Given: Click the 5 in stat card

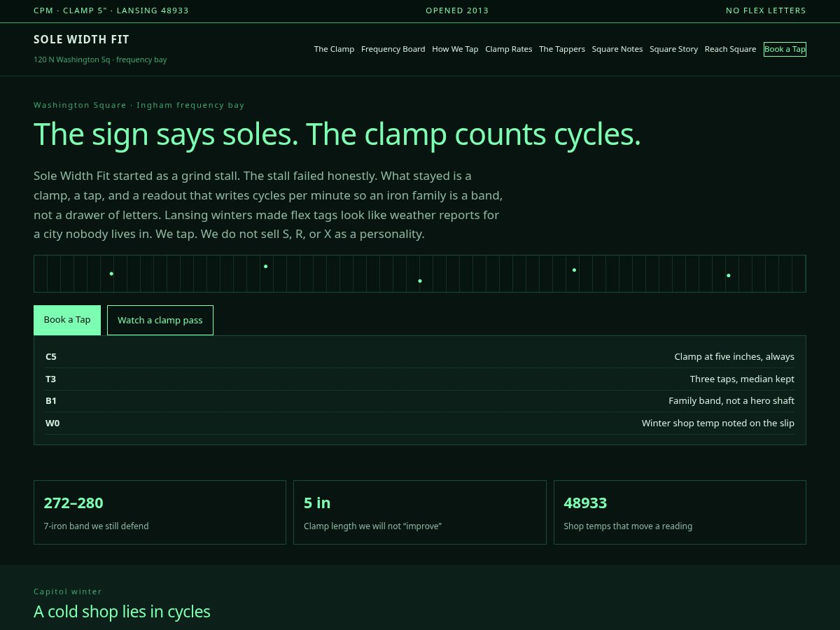Looking at the screenshot, I should point(420,512).
